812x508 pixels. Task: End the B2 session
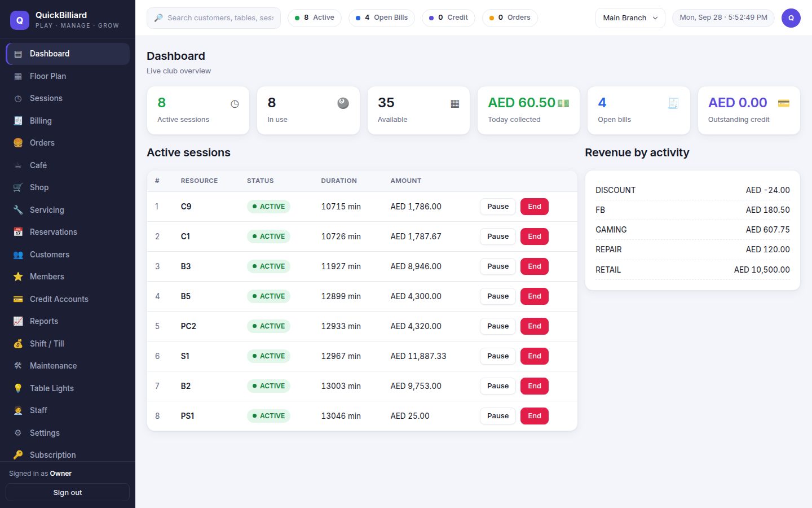click(x=535, y=386)
